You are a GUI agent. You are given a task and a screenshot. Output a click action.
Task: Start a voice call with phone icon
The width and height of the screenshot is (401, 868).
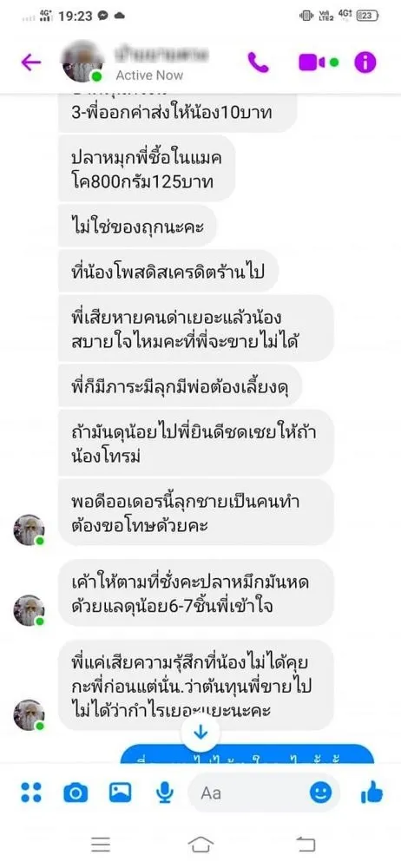point(258,62)
